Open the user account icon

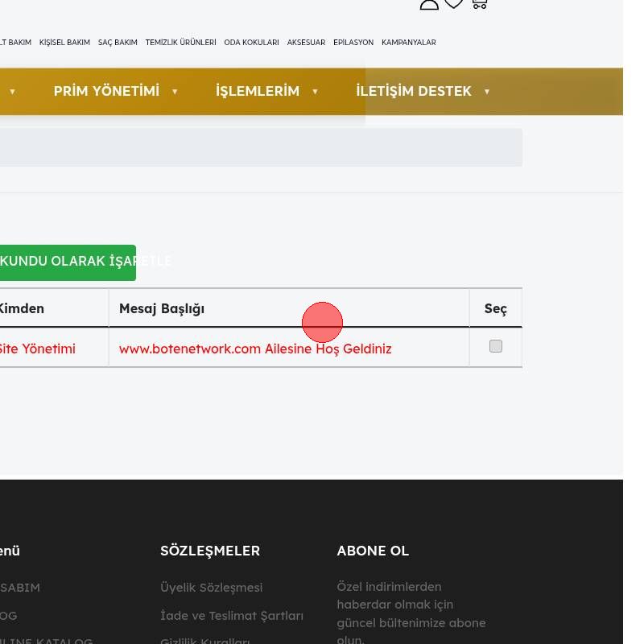point(429,3)
